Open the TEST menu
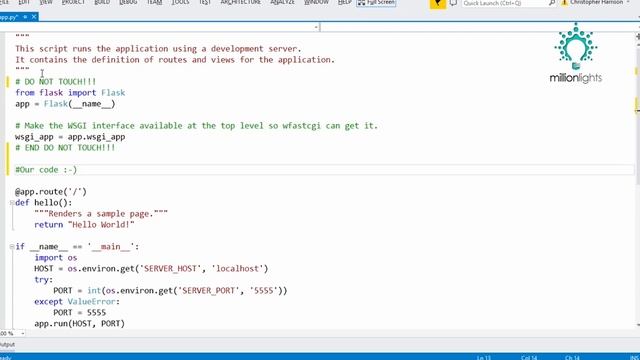This screenshot has height=360, width=640. click(x=204, y=2)
